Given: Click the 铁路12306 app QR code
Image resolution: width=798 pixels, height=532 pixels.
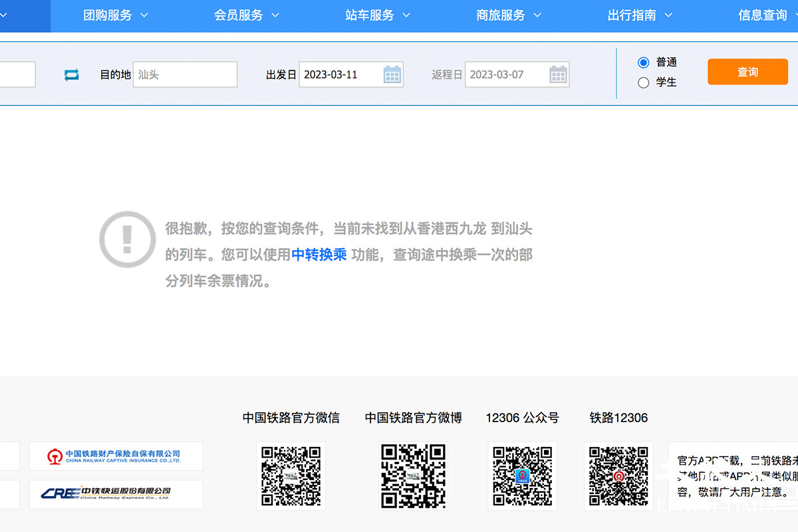Looking at the screenshot, I should [x=618, y=475].
